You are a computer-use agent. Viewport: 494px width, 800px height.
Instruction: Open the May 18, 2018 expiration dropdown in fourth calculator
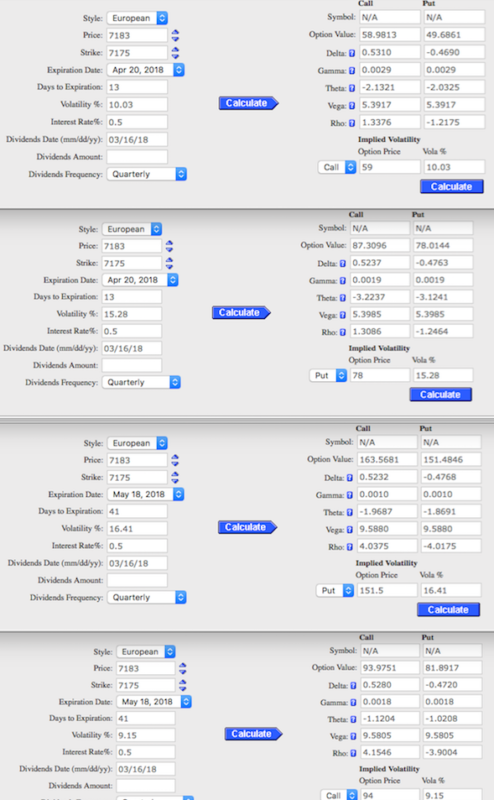(154, 702)
